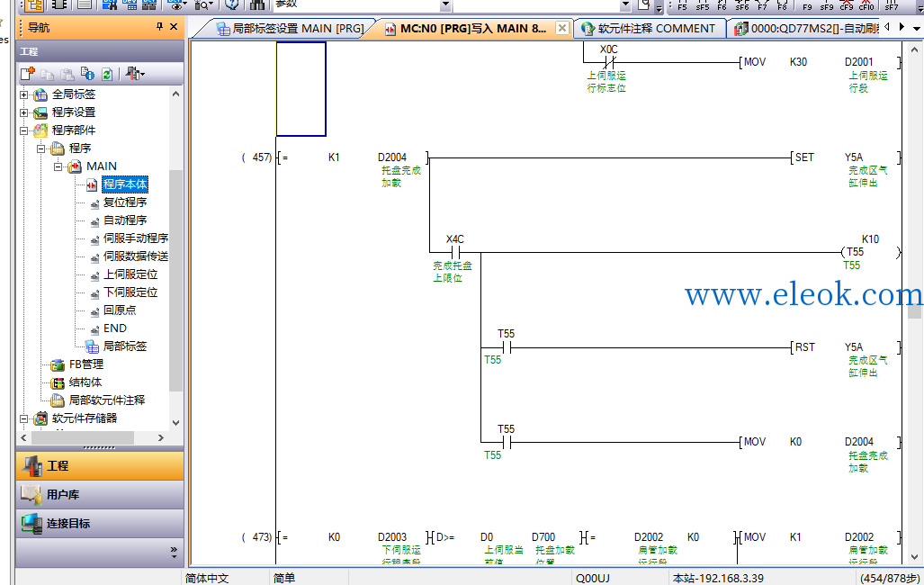Click the SET Y5A instruction in ladder
Viewport: 924px width, 585px height.
pos(845,157)
